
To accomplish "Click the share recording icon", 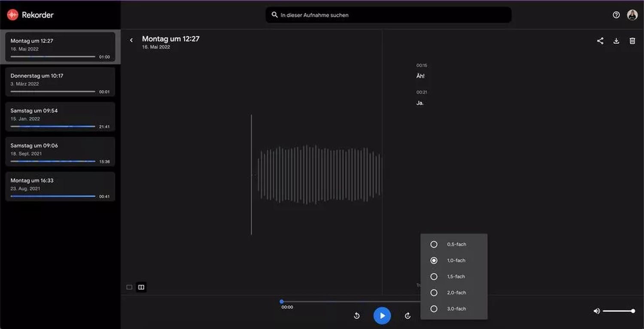I will (600, 41).
